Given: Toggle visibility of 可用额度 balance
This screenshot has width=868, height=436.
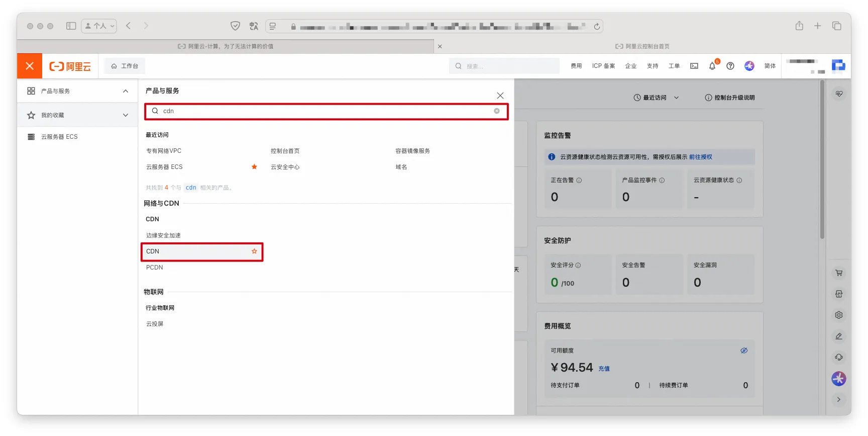Looking at the screenshot, I should pyautogui.click(x=744, y=351).
